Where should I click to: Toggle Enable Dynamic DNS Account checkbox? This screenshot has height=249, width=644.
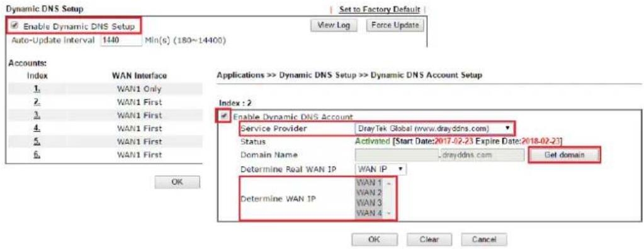tap(224, 116)
